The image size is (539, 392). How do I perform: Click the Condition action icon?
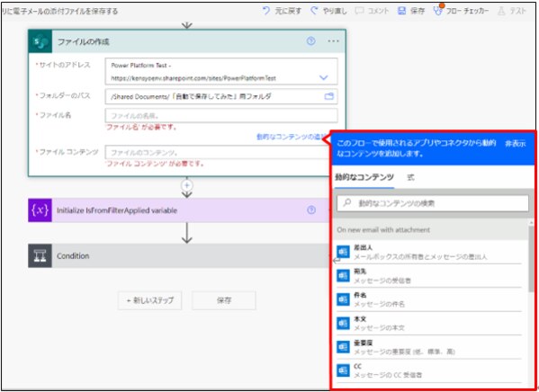click(40, 256)
